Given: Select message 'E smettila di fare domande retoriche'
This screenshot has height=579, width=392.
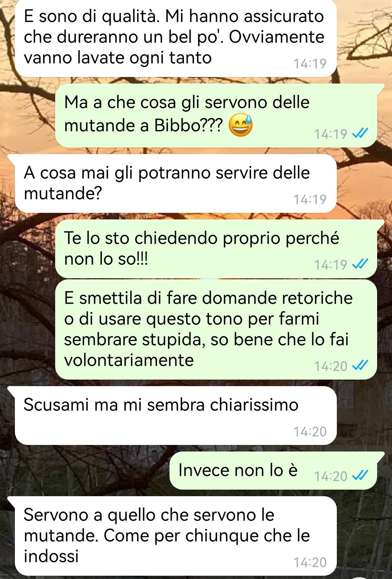Looking at the screenshot, I should click(x=216, y=329).
